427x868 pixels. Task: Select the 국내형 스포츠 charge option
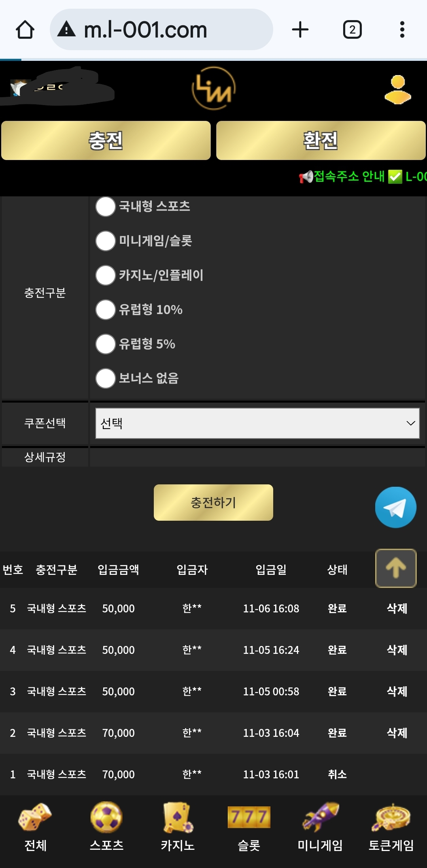pos(105,207)
